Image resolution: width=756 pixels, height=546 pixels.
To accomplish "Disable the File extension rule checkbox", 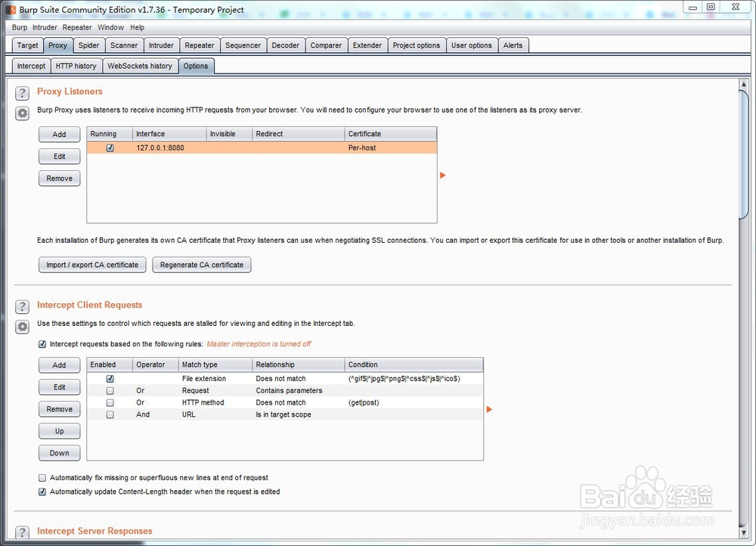I will [x=110, y=379].
